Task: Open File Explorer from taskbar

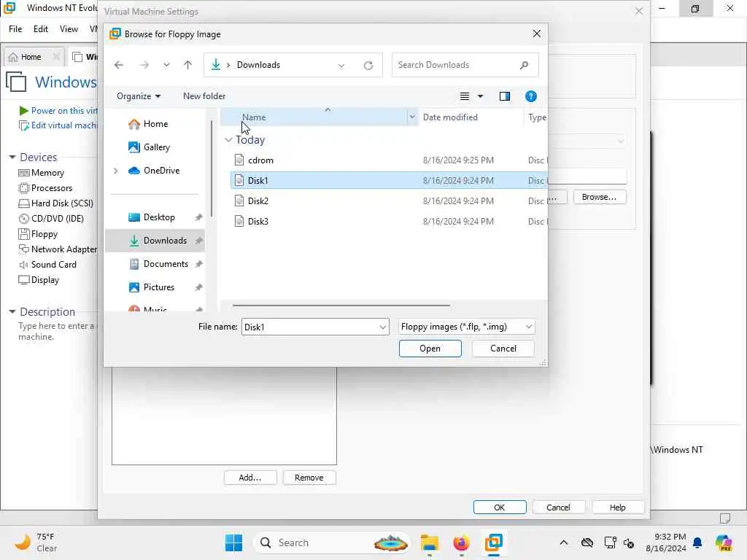Action: (430, 542)
